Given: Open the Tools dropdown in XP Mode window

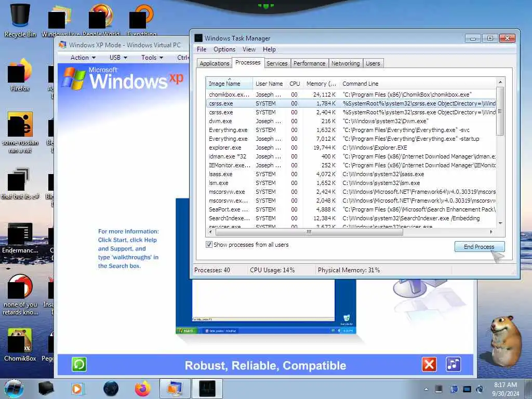Looking at the screenshot, I should (x=152, y=58).
